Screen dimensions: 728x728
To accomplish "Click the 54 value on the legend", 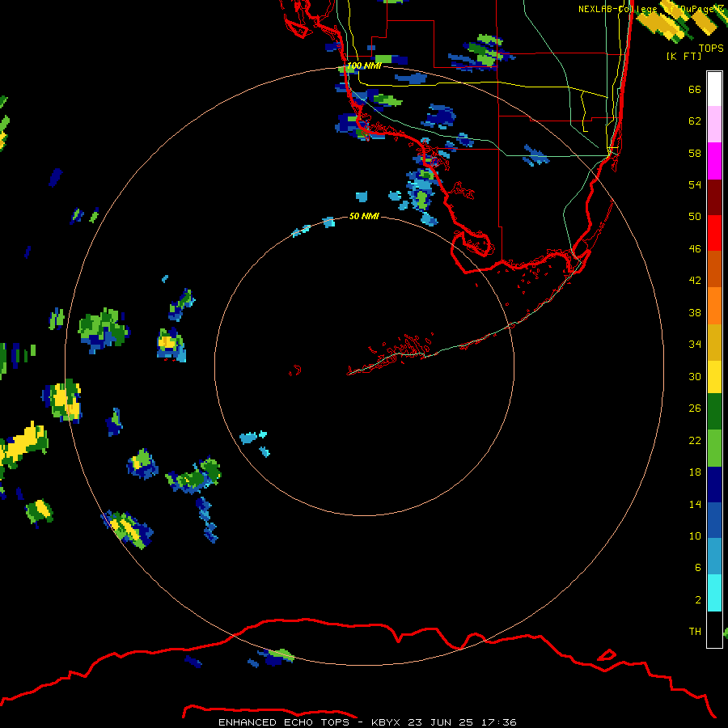I will click(695, 184).
